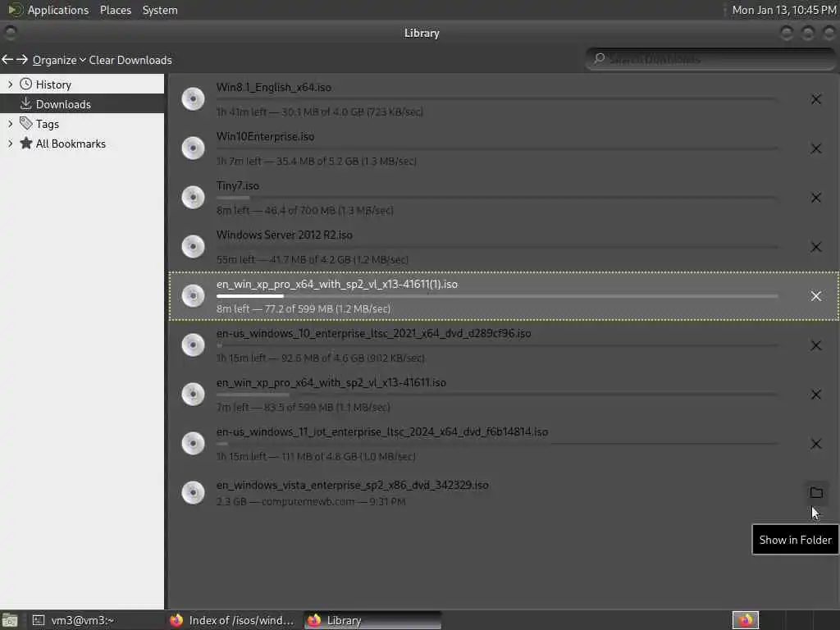Cancel the en_win_xp_pro_x64_with_sp2_vl_x13-41611.iso download

click(816, 395)
